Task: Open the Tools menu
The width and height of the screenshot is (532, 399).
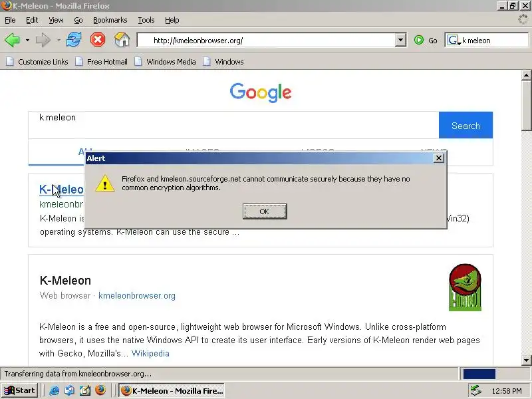Action: click(x=146, y=20)
